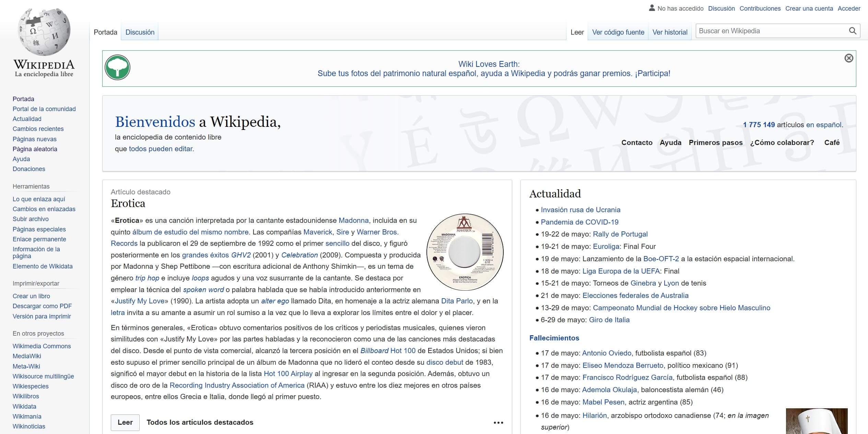
Task: Switch to the Discusión page tab
Action: tap(140, 32)
